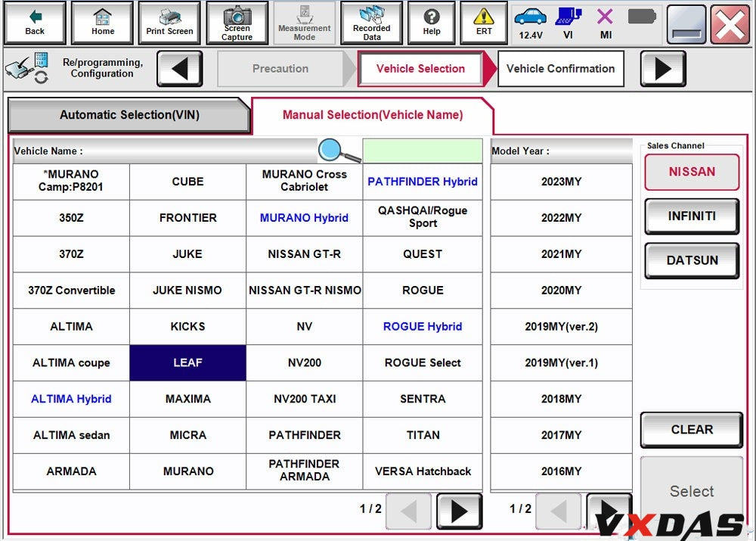Select CUBE from vehicle list
This screenshot has width=756, height=541.
click(187, 182)
